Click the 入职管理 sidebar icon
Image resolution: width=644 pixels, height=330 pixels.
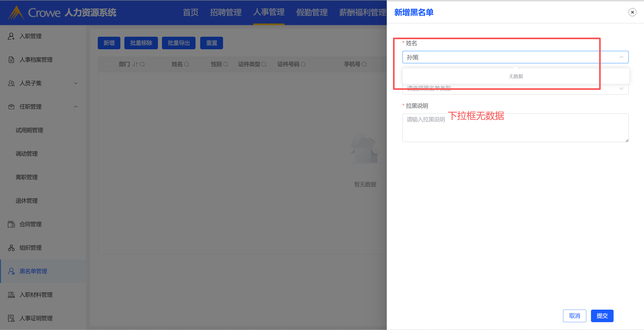click(11, 36)
